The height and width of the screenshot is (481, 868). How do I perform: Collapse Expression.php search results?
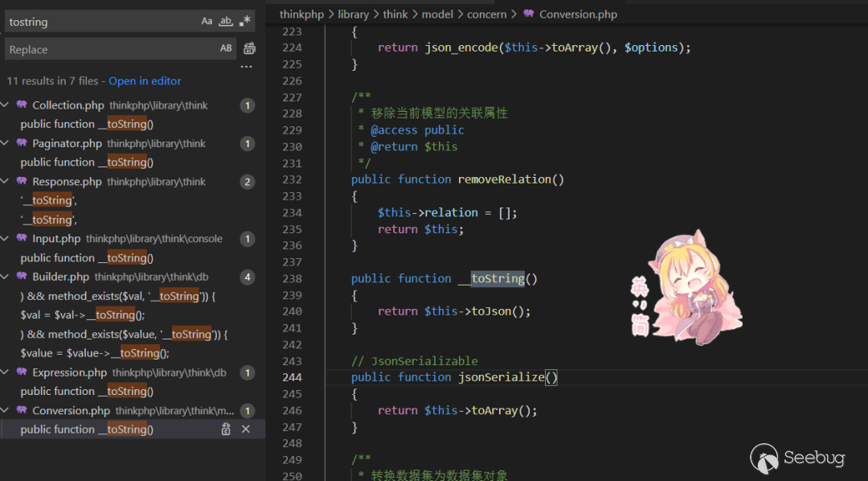5,372
